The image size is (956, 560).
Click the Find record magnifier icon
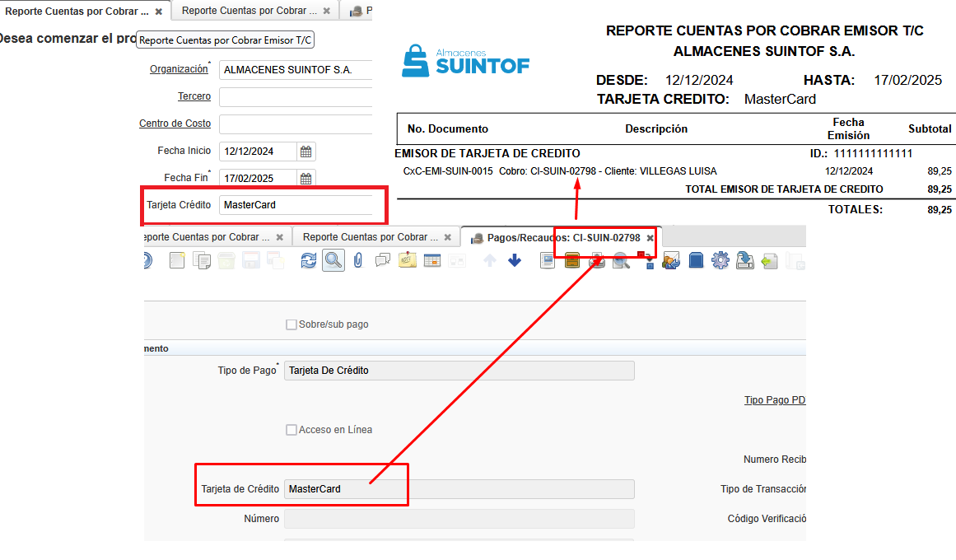[333, 260]
